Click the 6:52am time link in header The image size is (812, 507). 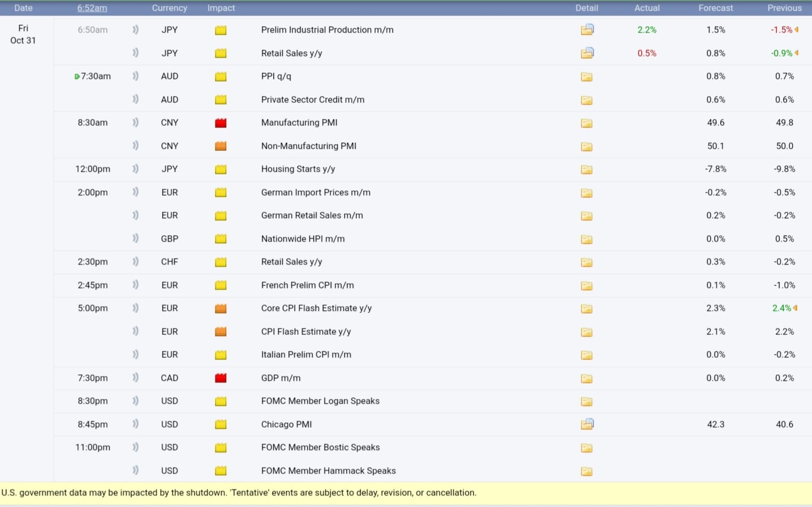[x=92, y=8]
